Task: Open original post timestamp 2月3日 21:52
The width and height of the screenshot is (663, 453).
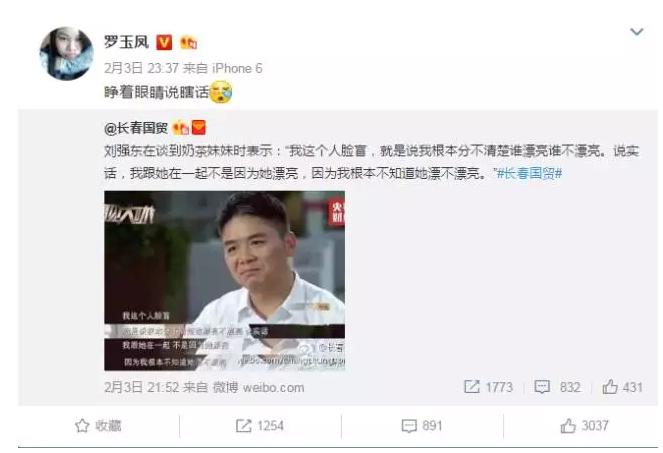Action: pyautogui.click(x=142, y=387)
